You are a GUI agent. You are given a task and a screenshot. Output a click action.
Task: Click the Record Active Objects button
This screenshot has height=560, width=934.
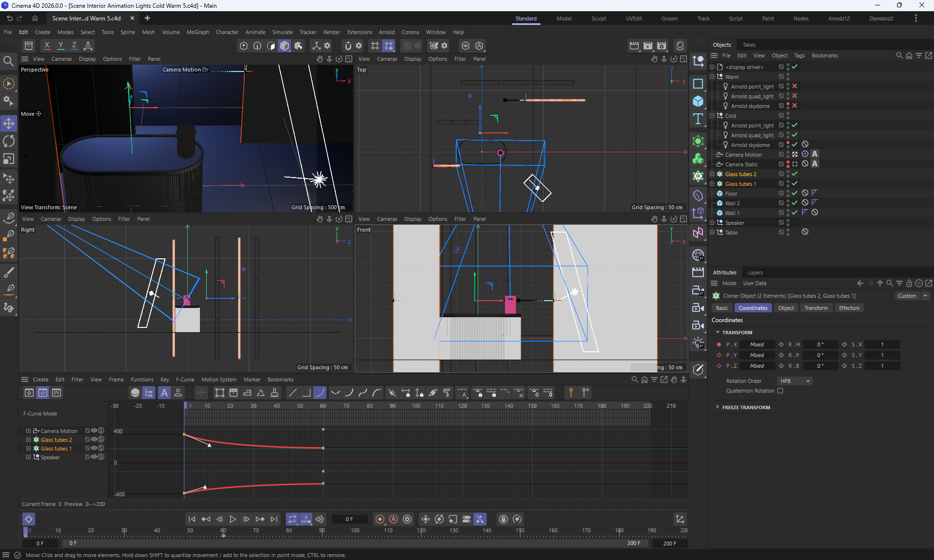(x=380, y=519)
